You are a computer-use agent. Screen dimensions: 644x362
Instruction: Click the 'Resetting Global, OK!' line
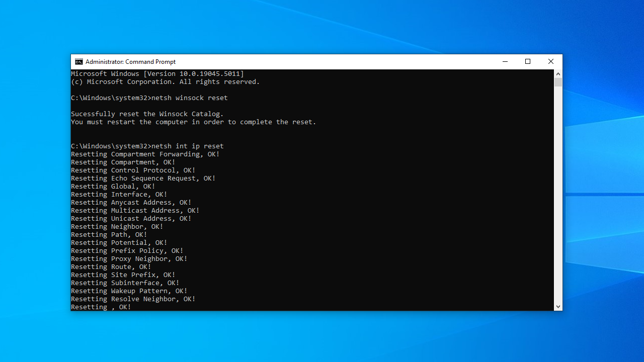[x=113, y=187]
